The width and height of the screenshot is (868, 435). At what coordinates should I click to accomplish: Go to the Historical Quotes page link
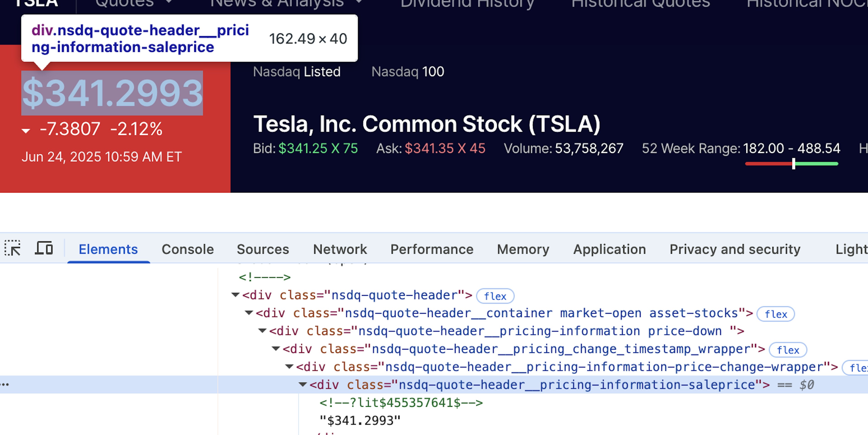[x=641, y=3]
